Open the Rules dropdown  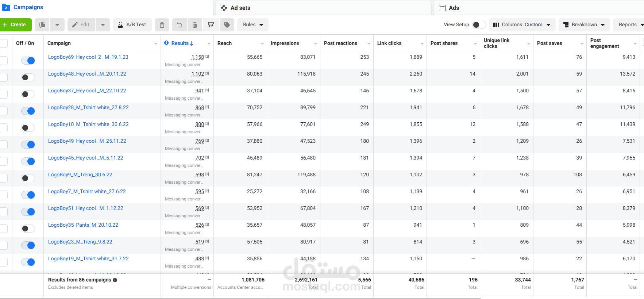pyautogui.click(x=253, y=25)
